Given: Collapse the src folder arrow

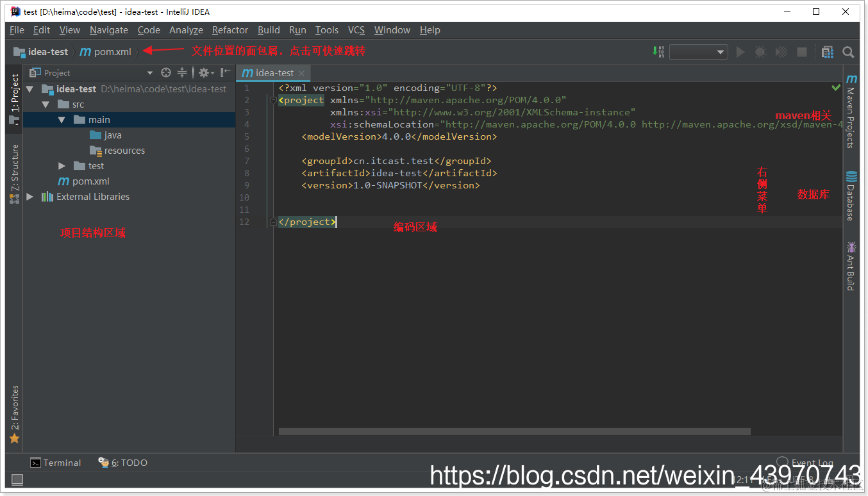Looking at the screenshot, I should click(x=46, y=104).
